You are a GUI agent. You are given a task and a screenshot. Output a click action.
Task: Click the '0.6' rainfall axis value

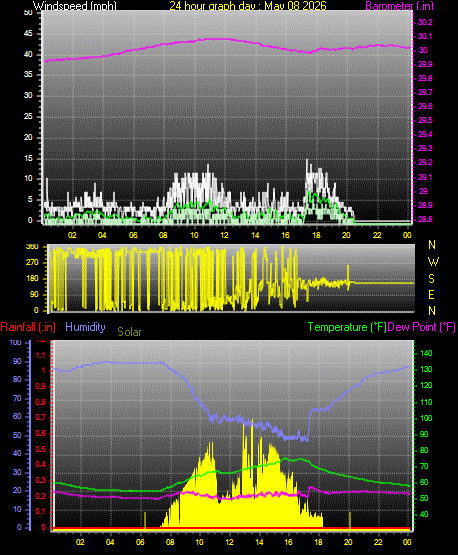click(x=41, y=434)
